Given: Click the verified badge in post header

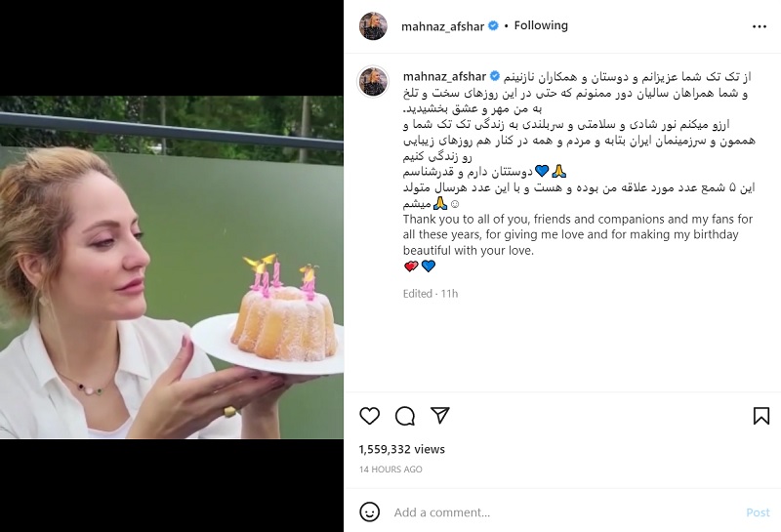Looking at the screenshot, I should 493,26.
